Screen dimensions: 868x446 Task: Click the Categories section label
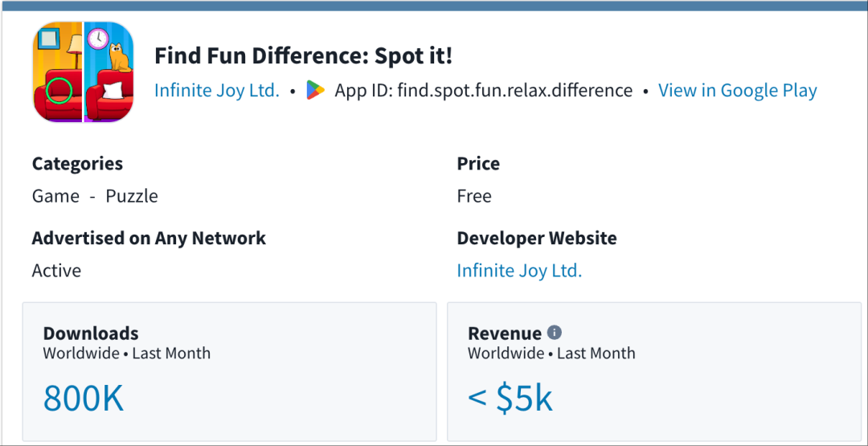point(77,164)
